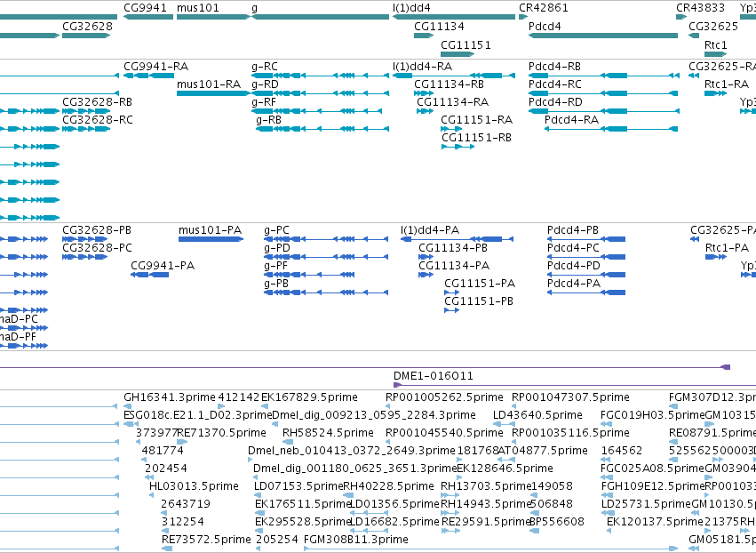This screenshot has width=756, height=553.
Task: Select transcript Pdcd4-RD
Action: coord(555,102)
